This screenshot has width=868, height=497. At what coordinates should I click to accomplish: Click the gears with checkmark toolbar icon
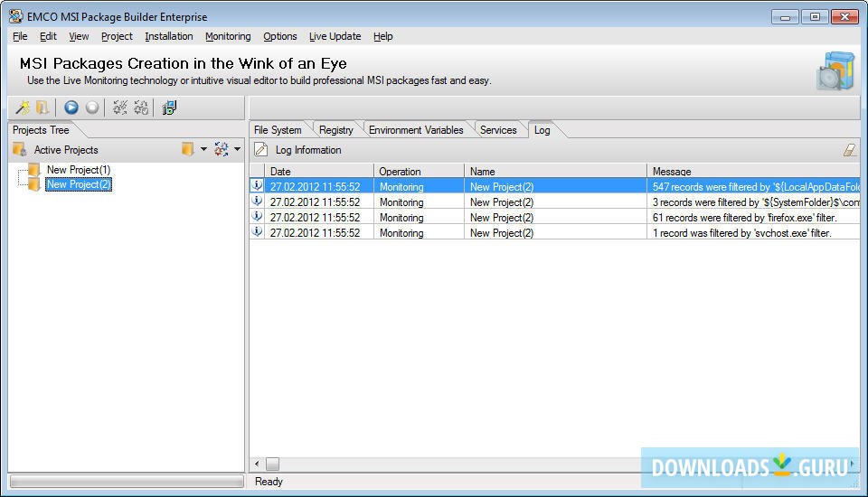[x=141, y=108]
